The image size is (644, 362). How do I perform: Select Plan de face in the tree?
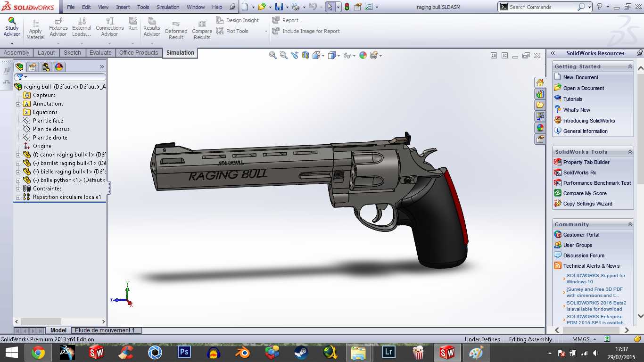point(48,121)
